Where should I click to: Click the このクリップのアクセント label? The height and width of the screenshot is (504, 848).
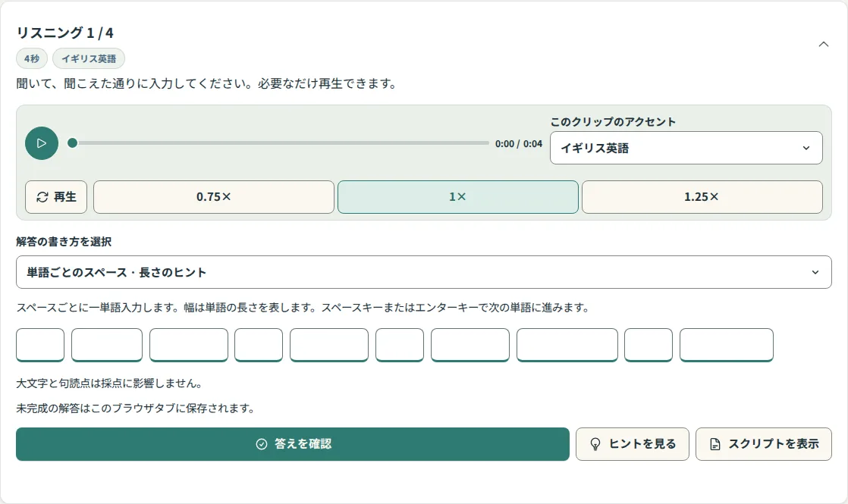pos(614,121)
